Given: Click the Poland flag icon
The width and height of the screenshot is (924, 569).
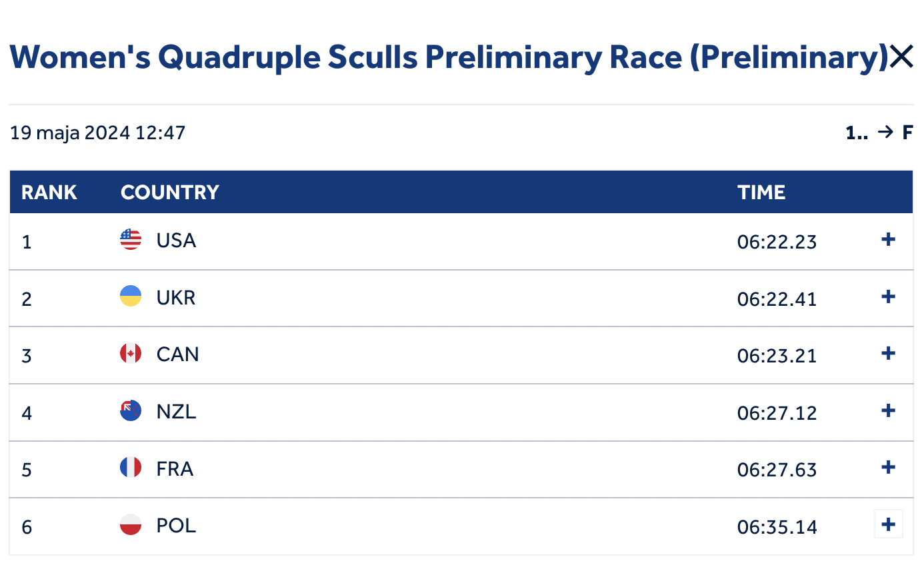Looking at the screenshot, I should tap(131, 525).
